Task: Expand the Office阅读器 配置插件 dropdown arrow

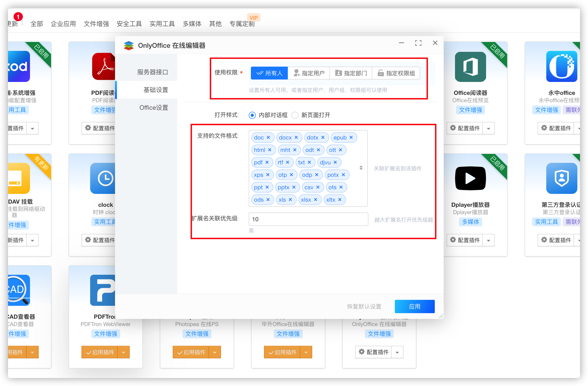Action: point(488,128)
